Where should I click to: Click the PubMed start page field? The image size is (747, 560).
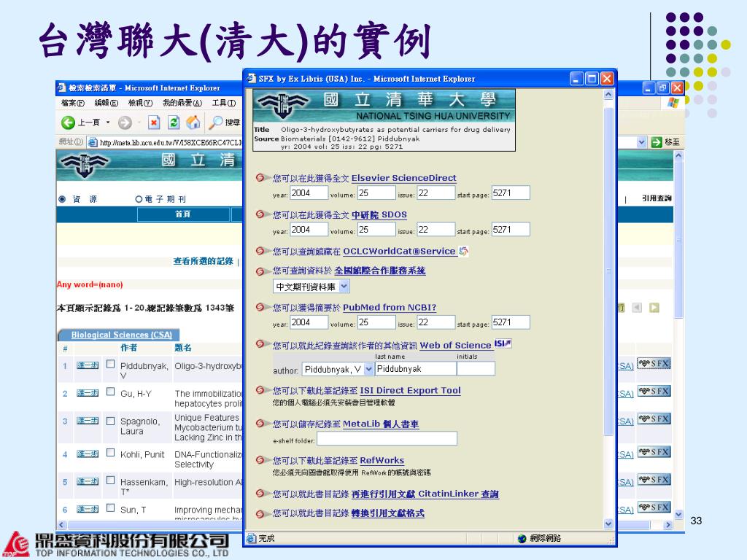(510, 322)
